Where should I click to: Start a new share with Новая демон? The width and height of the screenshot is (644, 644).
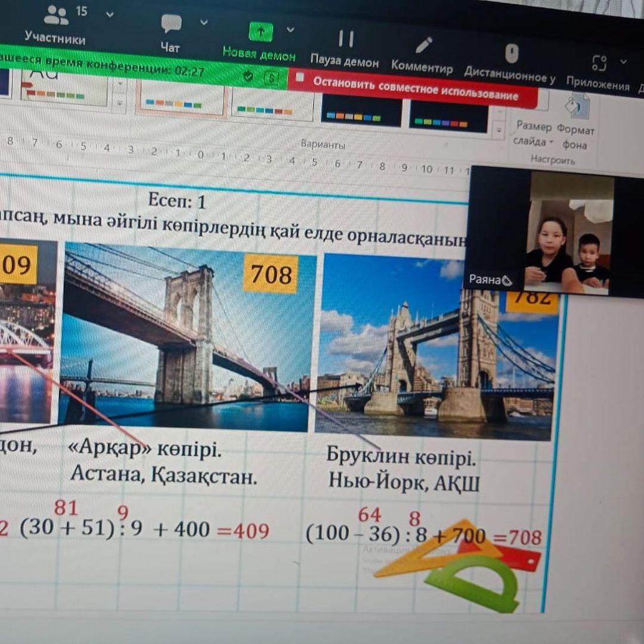point(259,42)
